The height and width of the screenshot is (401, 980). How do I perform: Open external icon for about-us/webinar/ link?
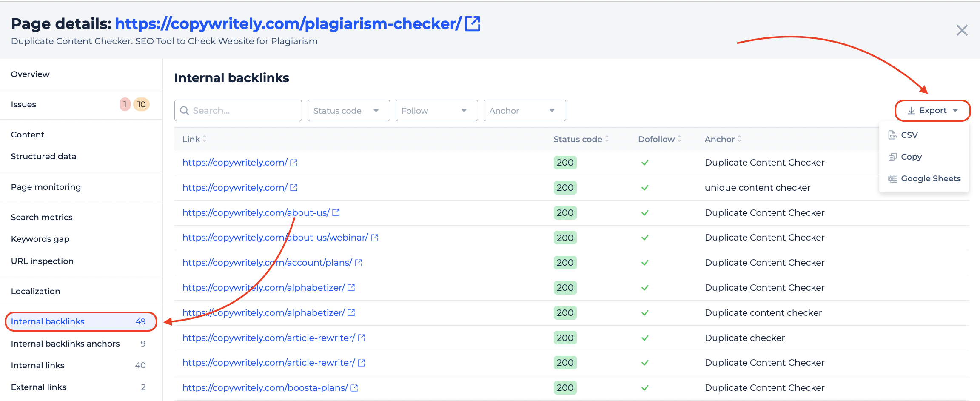click(x=374, y=238)
